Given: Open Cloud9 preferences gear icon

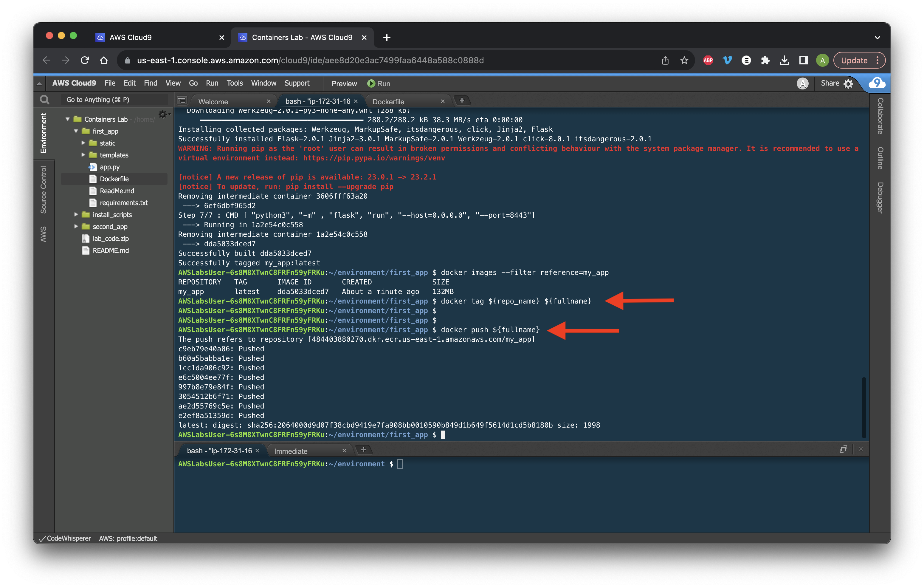Looking at the screenshot, I should click(x=848, y=84).
